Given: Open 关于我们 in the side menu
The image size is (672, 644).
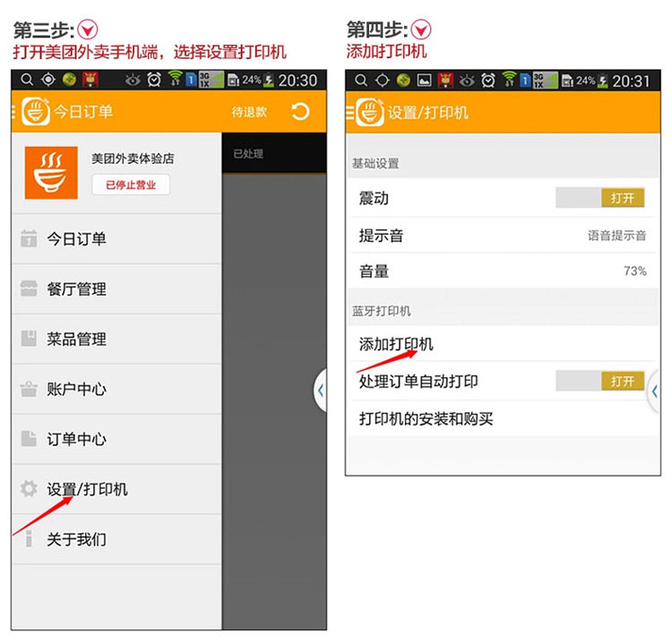Looking at the screenshot, I should pos(116,539).
